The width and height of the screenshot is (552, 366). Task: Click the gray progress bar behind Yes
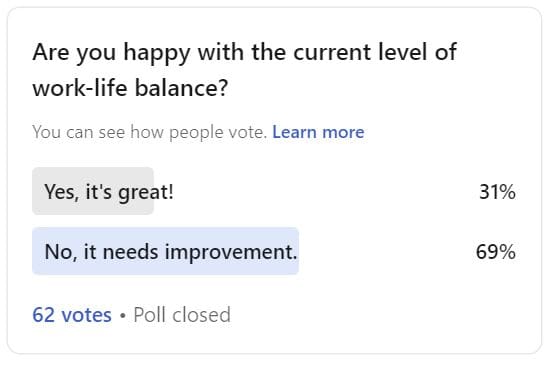[93, 191]
